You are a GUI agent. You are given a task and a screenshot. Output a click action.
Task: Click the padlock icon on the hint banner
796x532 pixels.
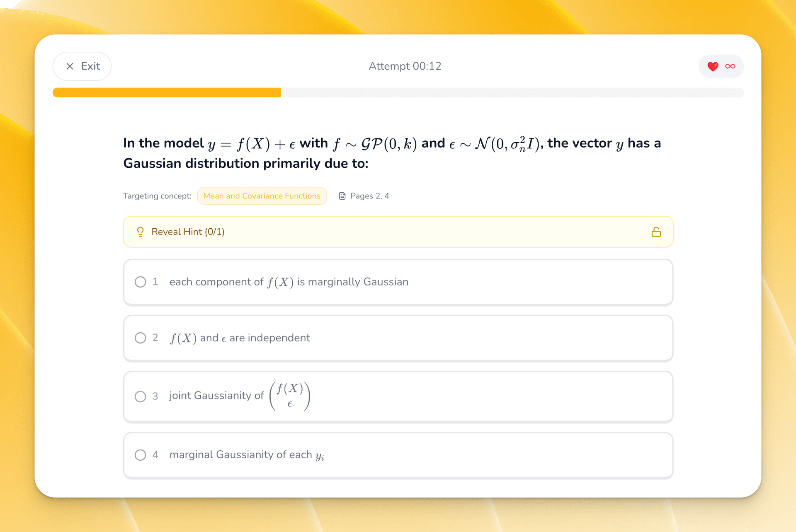pos(656,232)
